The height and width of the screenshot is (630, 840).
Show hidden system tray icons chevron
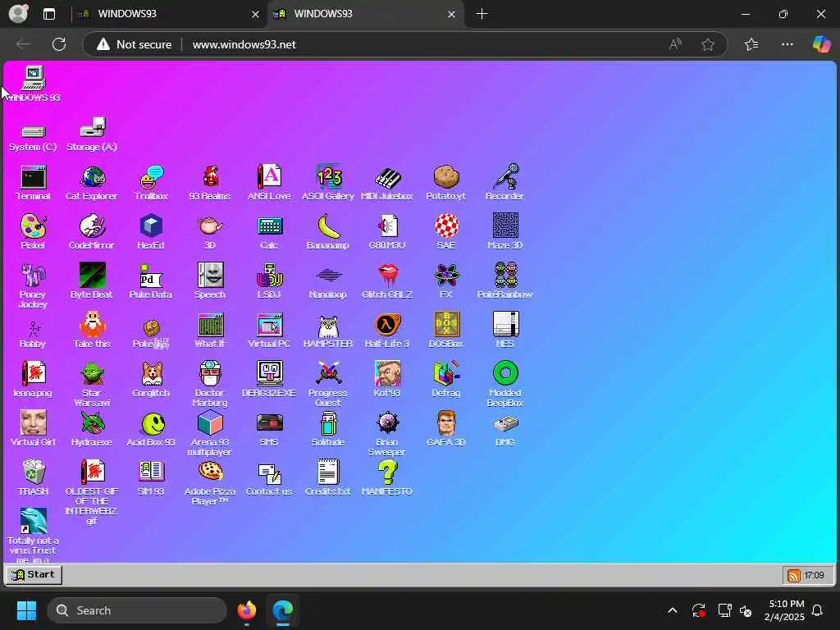click(x=673, y=610)
